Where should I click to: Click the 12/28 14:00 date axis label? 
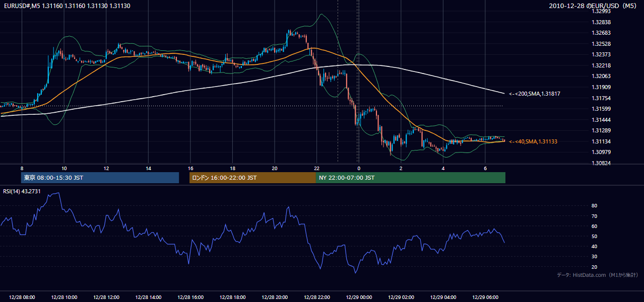[148, 297]
